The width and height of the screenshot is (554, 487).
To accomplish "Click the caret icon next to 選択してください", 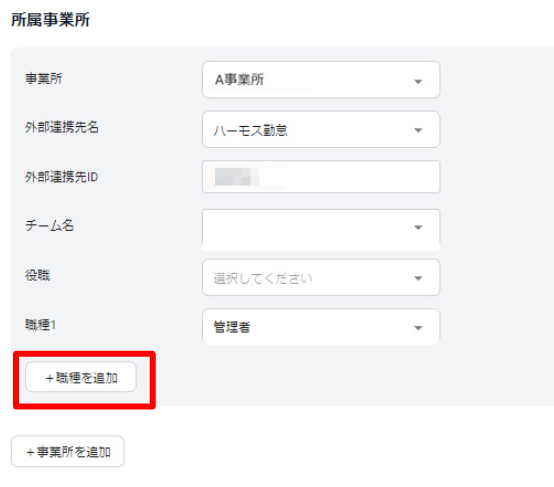I will pyautogui.click(x=418, y=278).
